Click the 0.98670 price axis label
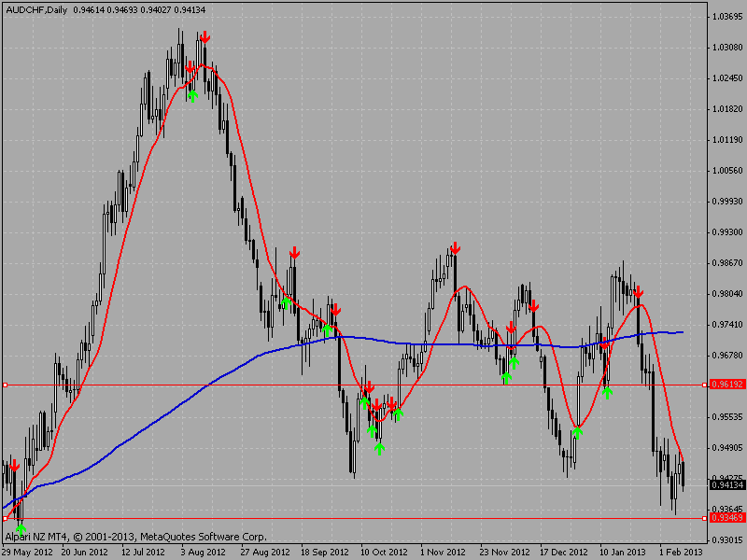747x560 pixels. (727, 263)
